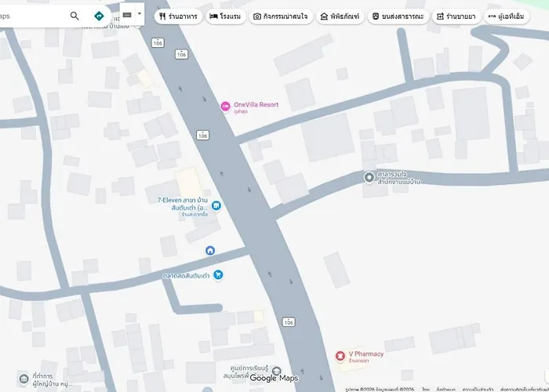Image resolution: width=549 pixels, height=392 pixels.
Task: Toggle the on-screen keyboard icon
Action: coord(127,15)
